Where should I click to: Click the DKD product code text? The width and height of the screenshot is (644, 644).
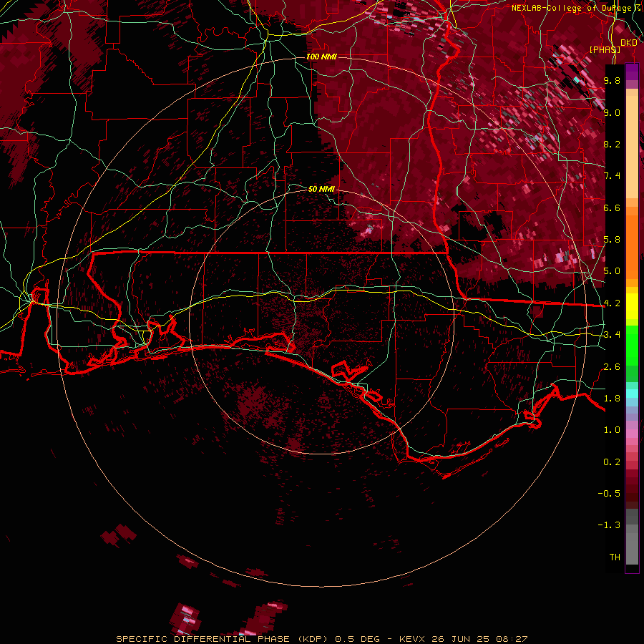point(628,42)
